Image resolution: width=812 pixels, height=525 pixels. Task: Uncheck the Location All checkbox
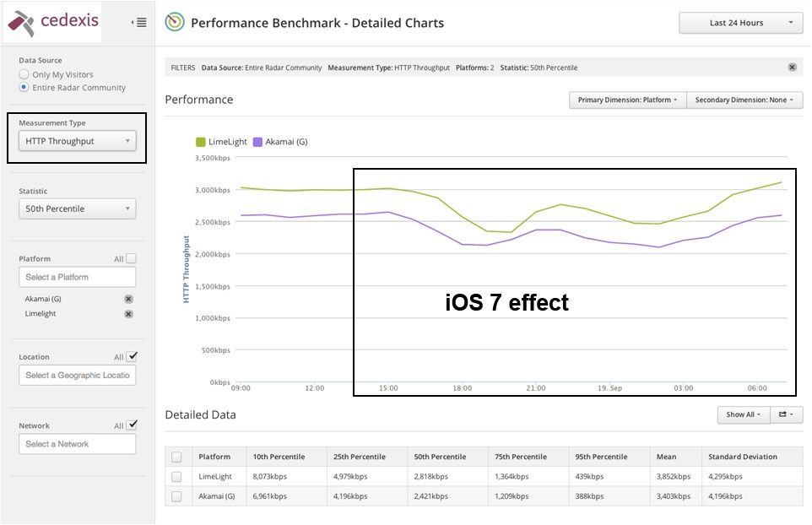pos(131,356)
